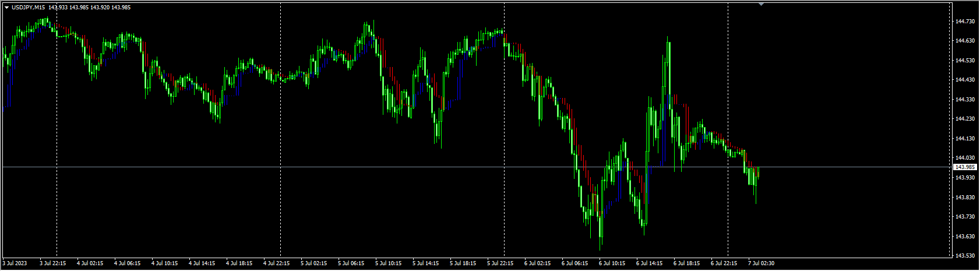980x271 pixels.
Task: Click the 3 Jul 2023 date label
Action: pyautogui.click(x=15, y=263)
